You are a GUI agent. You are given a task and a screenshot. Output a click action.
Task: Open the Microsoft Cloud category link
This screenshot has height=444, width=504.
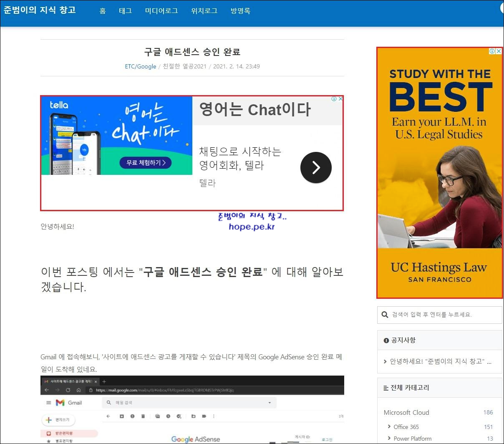click(406, 412)
